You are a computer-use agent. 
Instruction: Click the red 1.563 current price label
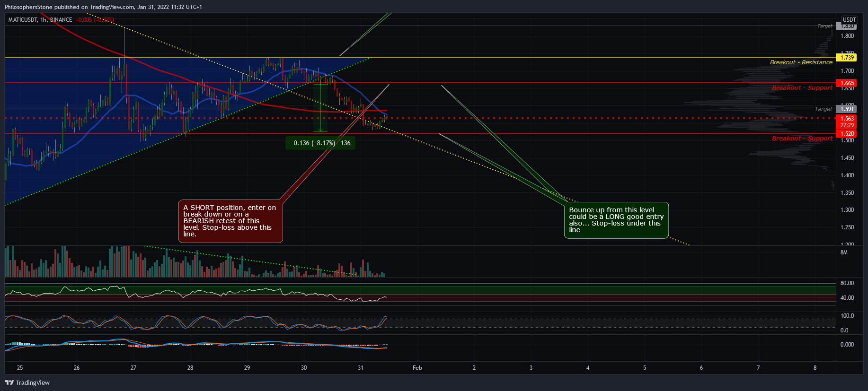pos(847,119)
